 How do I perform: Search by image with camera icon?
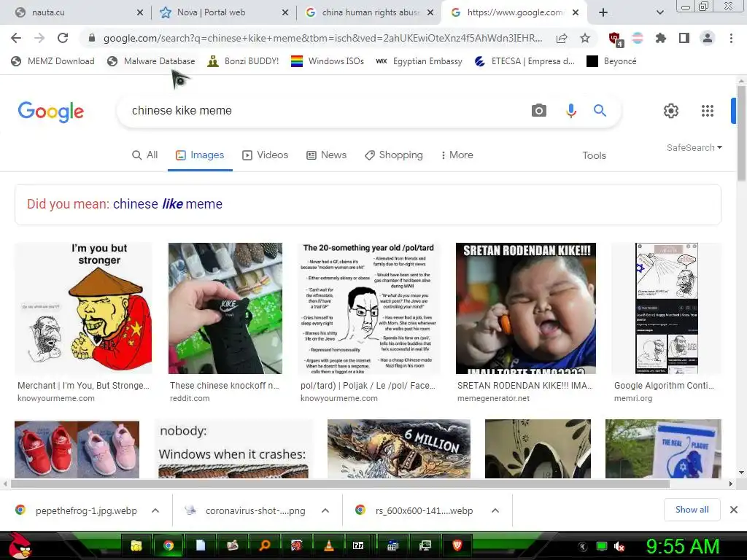pyautogui.click(x=539, y=111)
